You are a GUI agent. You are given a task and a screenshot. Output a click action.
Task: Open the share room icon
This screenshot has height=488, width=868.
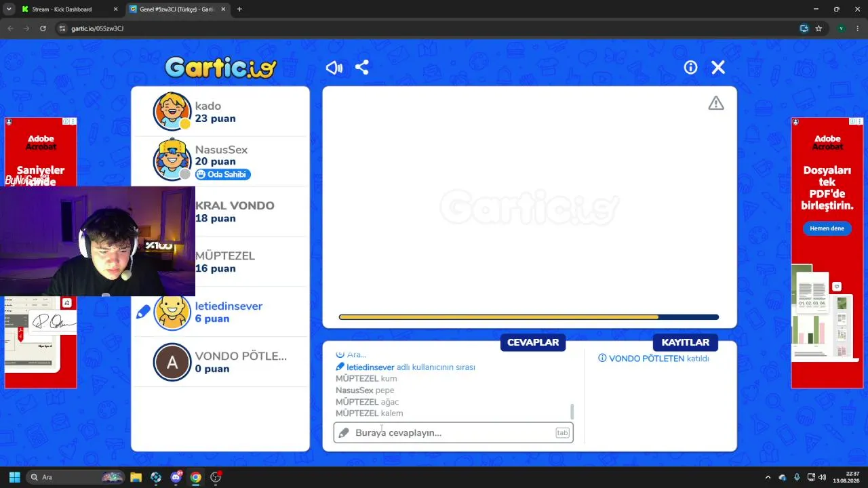coord(362,68)
